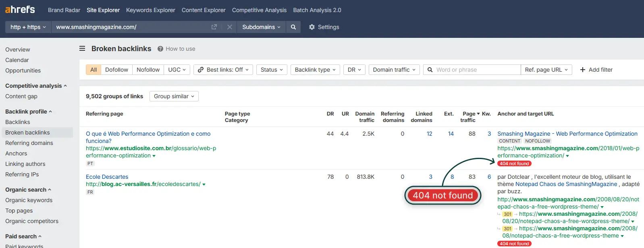The width and height of the screenshot is (644, 248).
Task: Go to Overview in sidebar
Action: click(18, 50)
